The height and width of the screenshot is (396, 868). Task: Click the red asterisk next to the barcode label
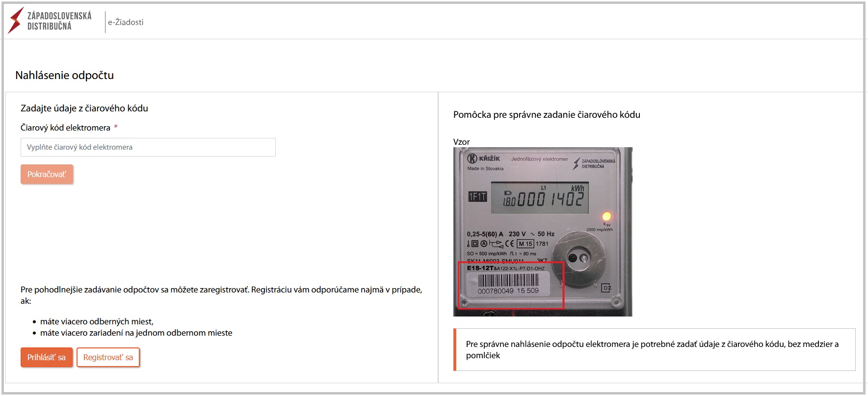point(116,128)
